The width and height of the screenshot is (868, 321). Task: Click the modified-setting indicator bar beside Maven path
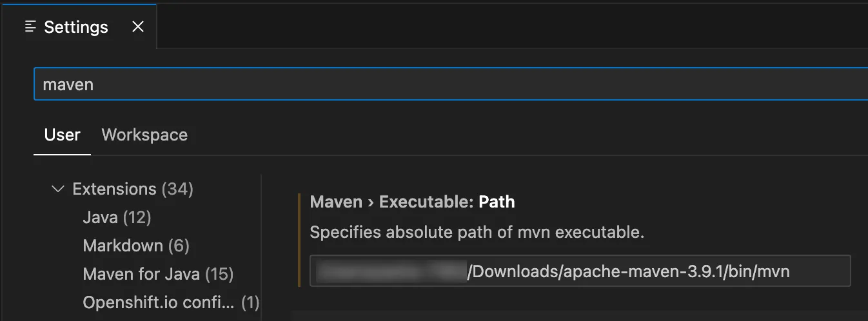click(299, 239)
